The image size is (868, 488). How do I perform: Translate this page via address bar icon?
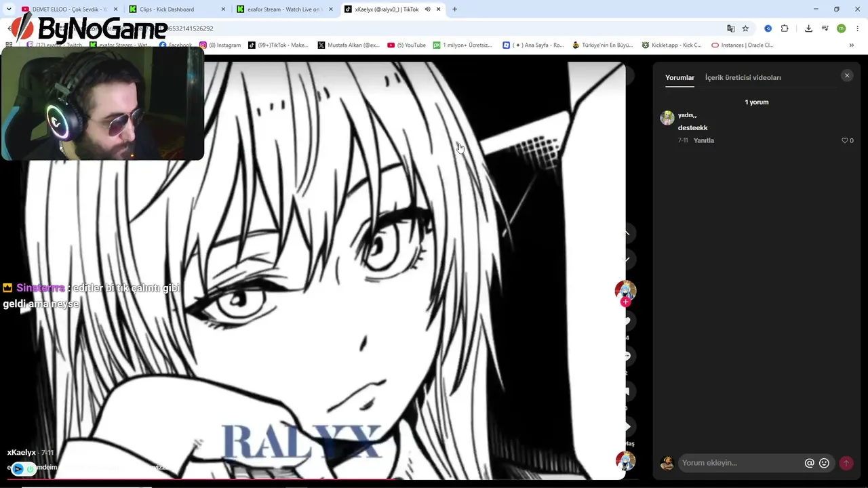(x=730, y=28)
